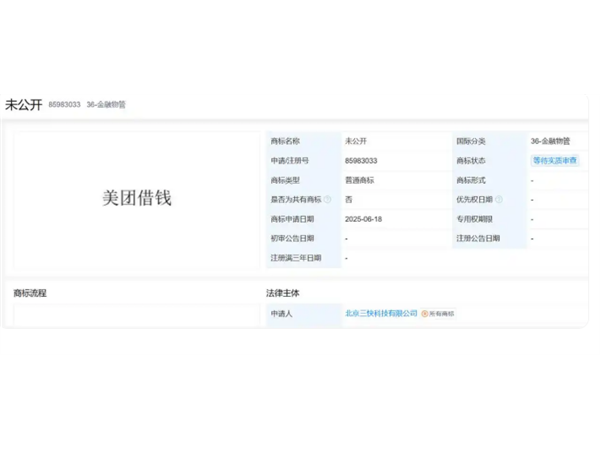Click the help icon next to 是否为共有商标
The width and height of the screenshot is (600, 450).
point(327,199)
